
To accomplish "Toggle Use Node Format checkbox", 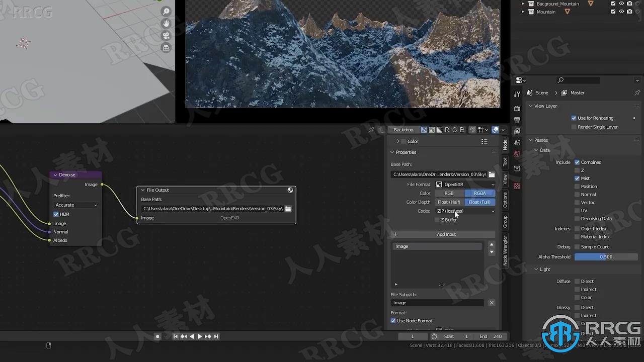I will (393, 321).
